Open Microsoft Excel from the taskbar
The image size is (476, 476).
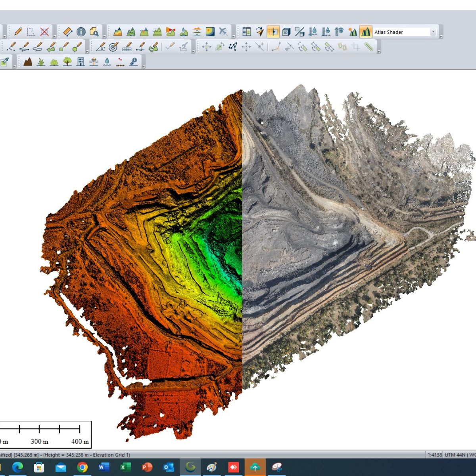(125, 467)
